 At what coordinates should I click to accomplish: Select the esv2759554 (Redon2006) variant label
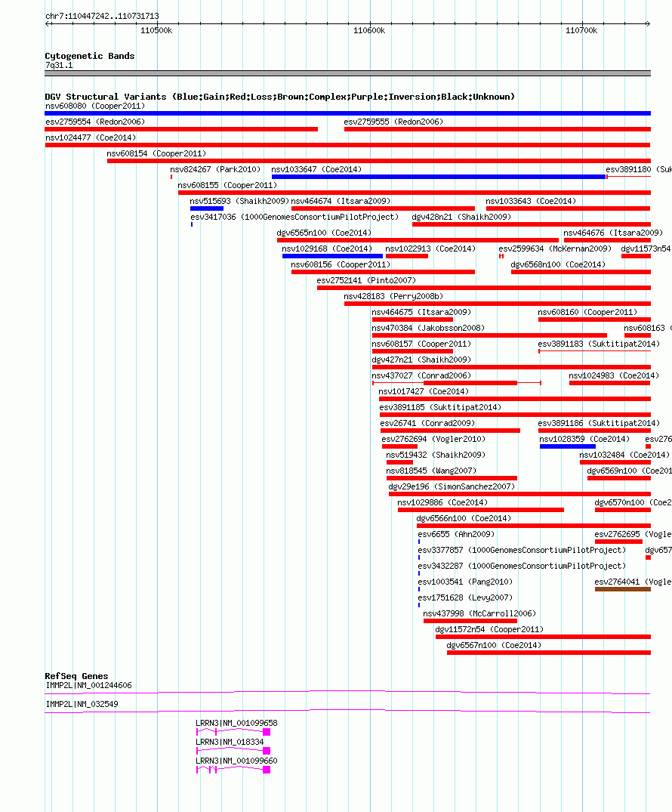click(95, 122)
